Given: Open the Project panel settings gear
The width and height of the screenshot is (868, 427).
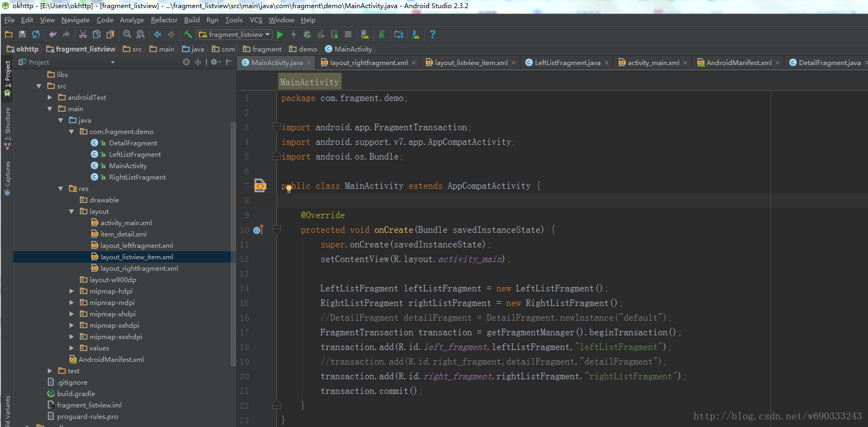Looking at the screenshot, I should point(215,62).
